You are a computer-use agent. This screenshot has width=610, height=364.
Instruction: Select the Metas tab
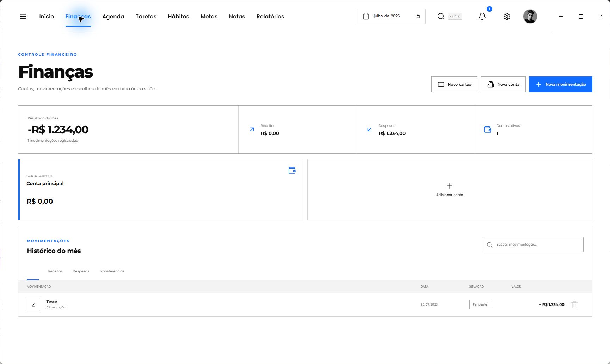point(209,16)
